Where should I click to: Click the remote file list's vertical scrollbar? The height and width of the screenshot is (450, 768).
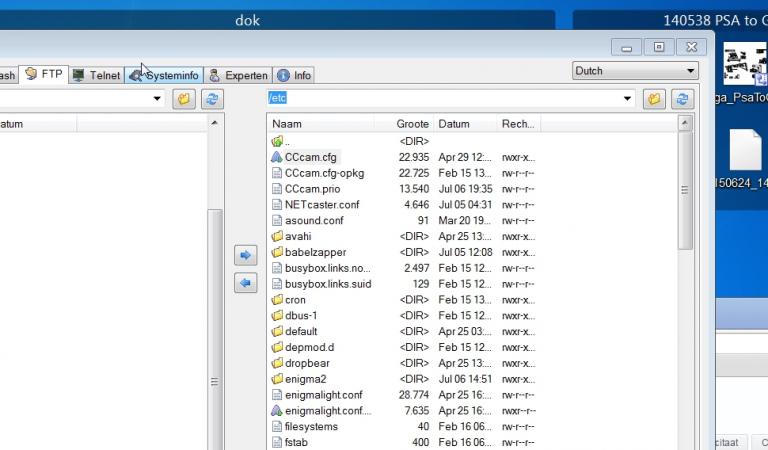coord(685,190)
